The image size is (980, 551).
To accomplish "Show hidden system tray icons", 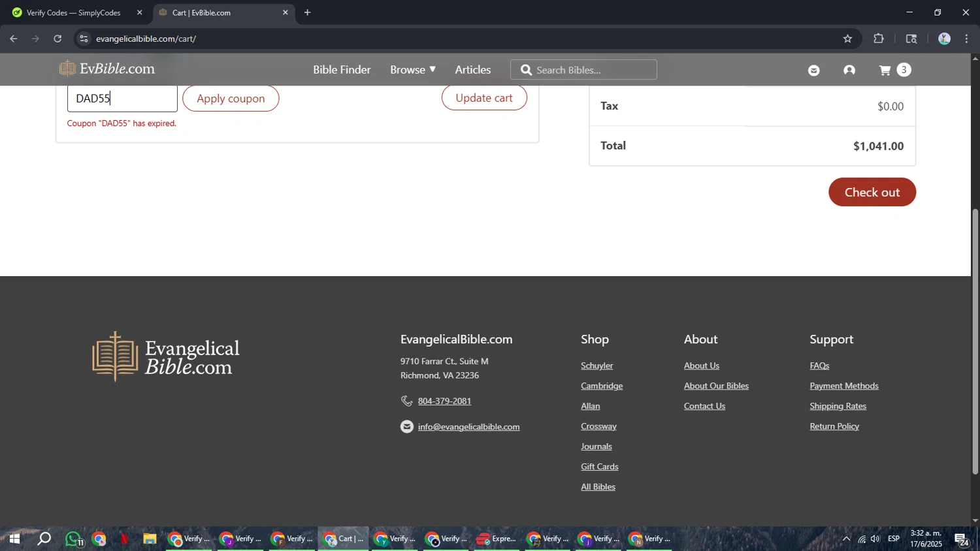I will pyautogui.click(x=846, y=539).
